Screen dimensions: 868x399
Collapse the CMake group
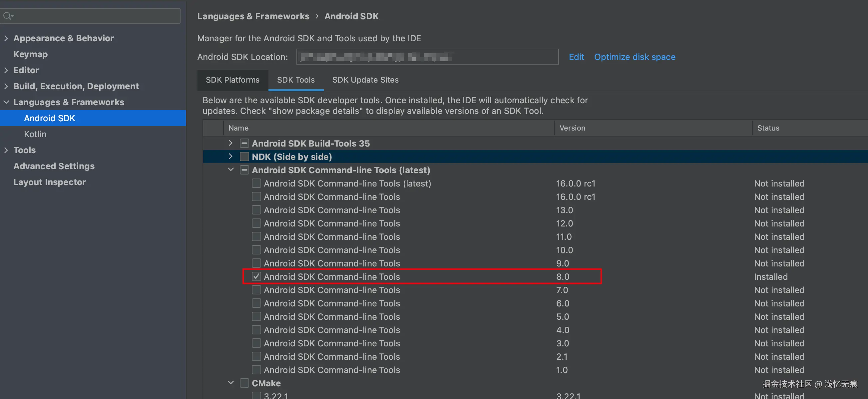pyautogui.click(x=230, y=383)
